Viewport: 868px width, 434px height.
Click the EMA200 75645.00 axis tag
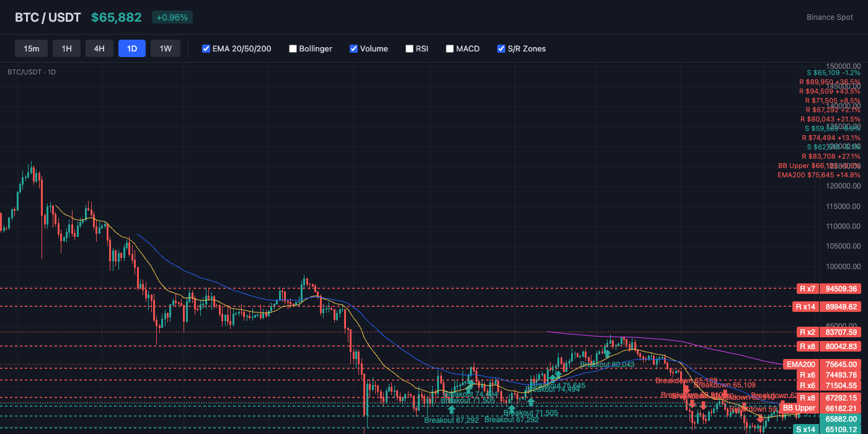(x=823, y=364)
